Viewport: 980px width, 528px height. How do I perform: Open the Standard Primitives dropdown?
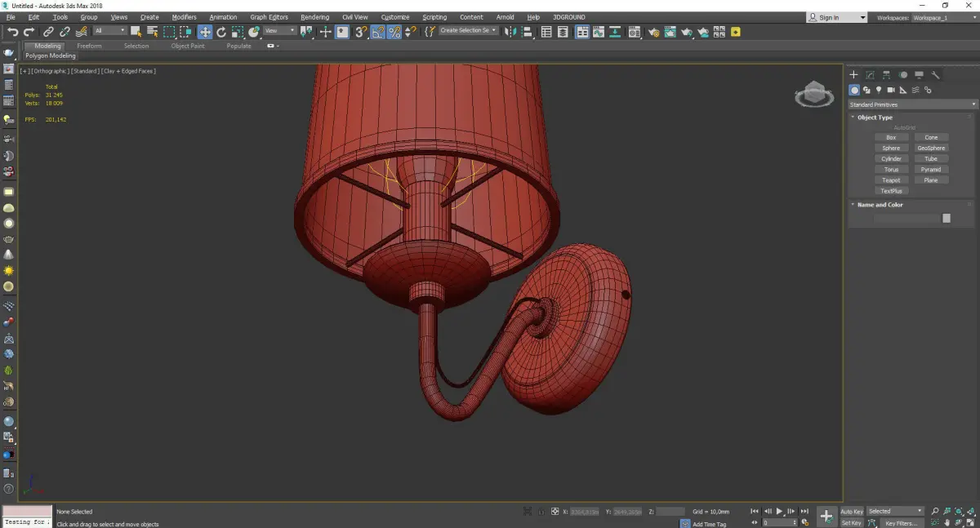[912, 104]
